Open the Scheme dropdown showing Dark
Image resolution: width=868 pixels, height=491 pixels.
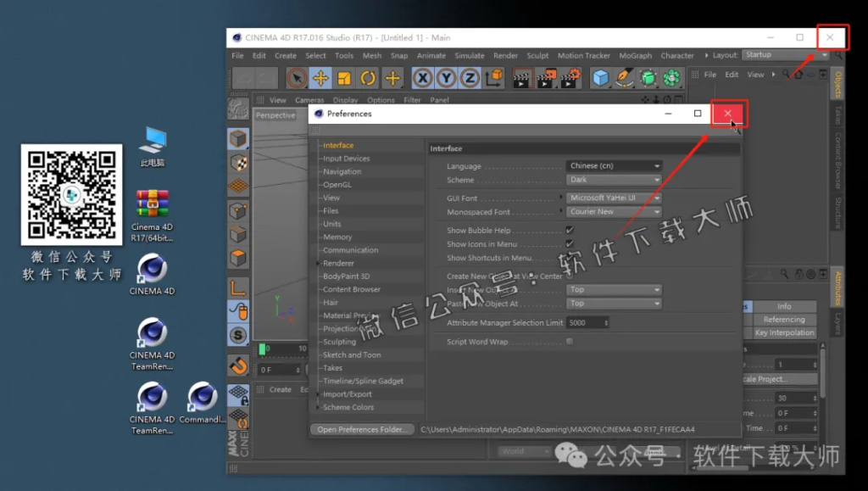pyautogui.click(x=613, y=179)
